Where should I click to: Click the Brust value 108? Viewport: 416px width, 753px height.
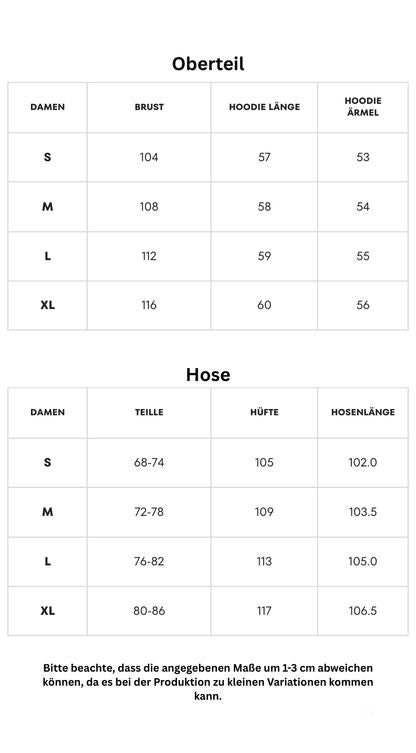tap(149, 206)
